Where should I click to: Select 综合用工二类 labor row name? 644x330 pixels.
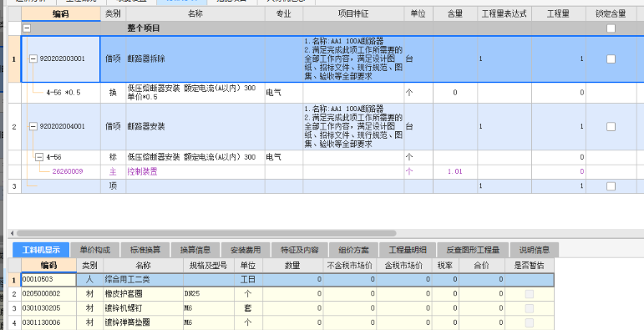click(x=143, y=280)
